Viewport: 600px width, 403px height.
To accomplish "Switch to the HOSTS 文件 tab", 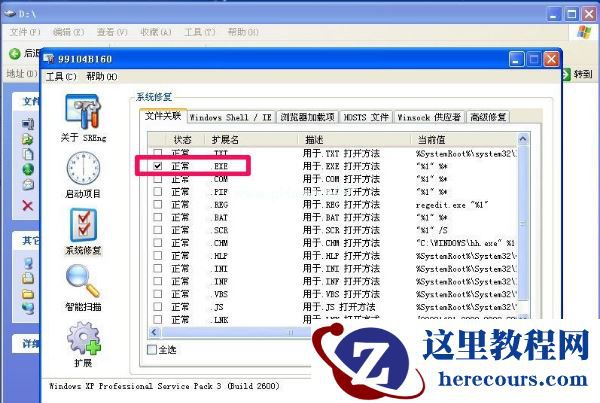I will (x=365, y=117).
